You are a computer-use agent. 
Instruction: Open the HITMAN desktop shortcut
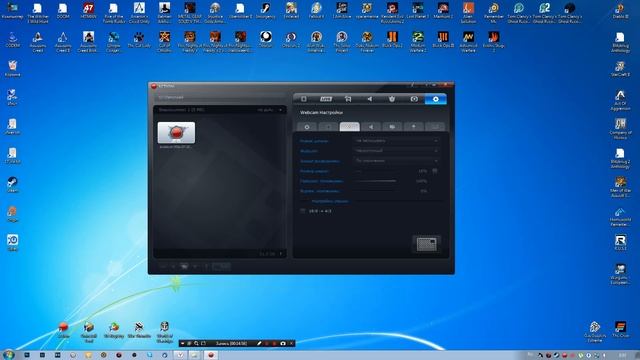click(88, 12)
